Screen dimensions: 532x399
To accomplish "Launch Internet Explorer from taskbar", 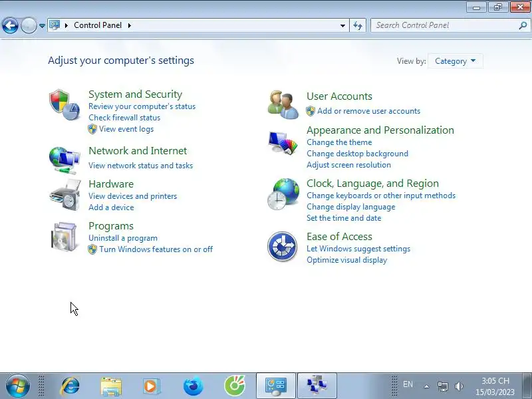I will pyautogui.click(x=70, y=386).
